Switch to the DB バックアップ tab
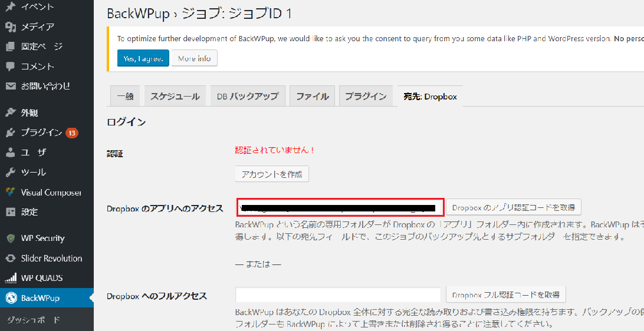The image size is (644, 331). point(248,96)
